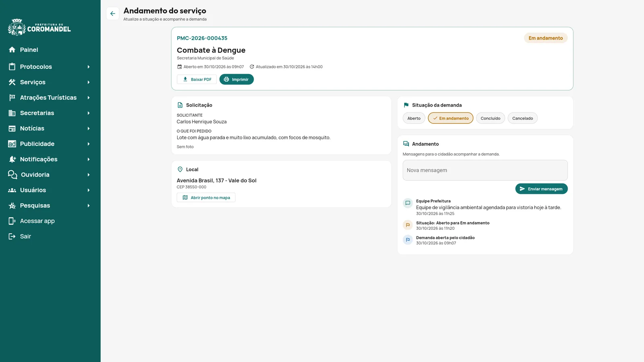
Task: Click the Painel home icon
Action: click(x=12, y=50)
